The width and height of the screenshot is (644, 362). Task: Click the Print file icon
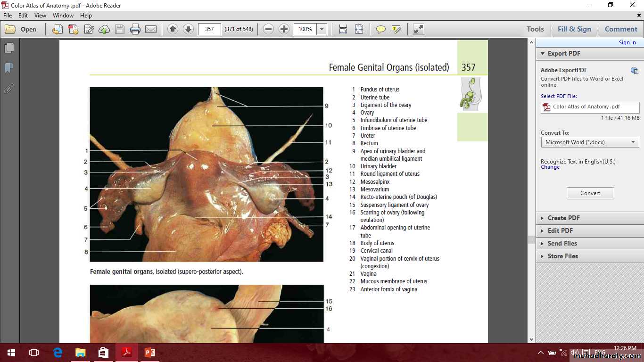pyautogui.click(x=135, y=29)
